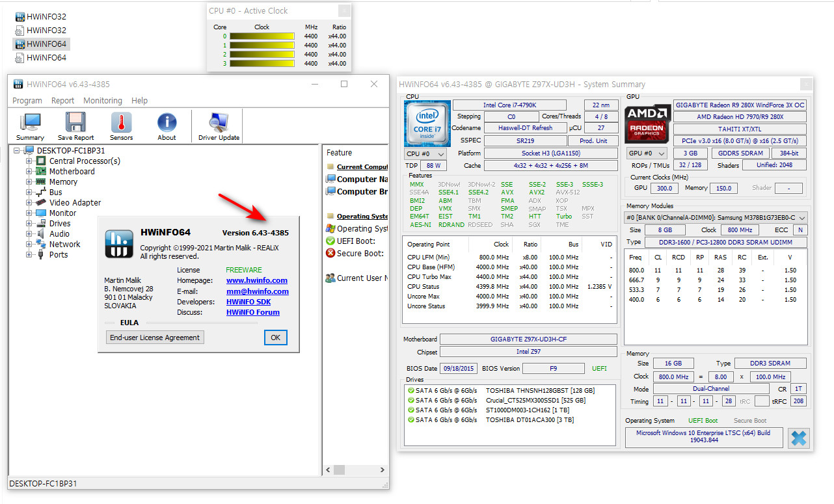Click the Uncore Status row
The width and height of the screenshot is (834, 504).
[510, 306]
